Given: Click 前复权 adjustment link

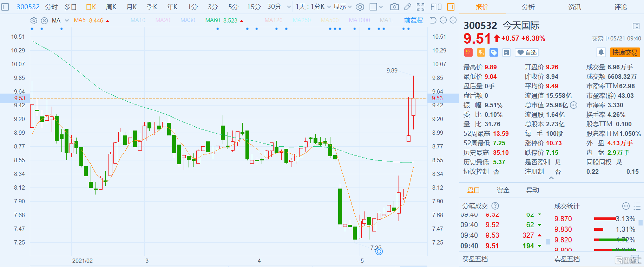Looking at the screenshot, I should (413, 20).
